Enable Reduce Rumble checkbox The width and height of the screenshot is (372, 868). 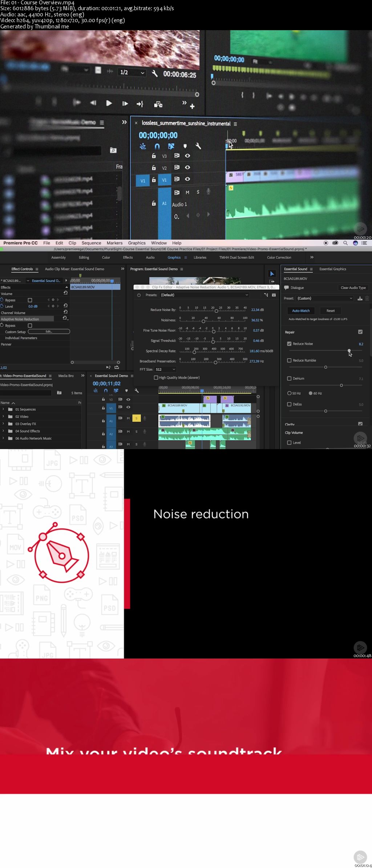[289, 360]
